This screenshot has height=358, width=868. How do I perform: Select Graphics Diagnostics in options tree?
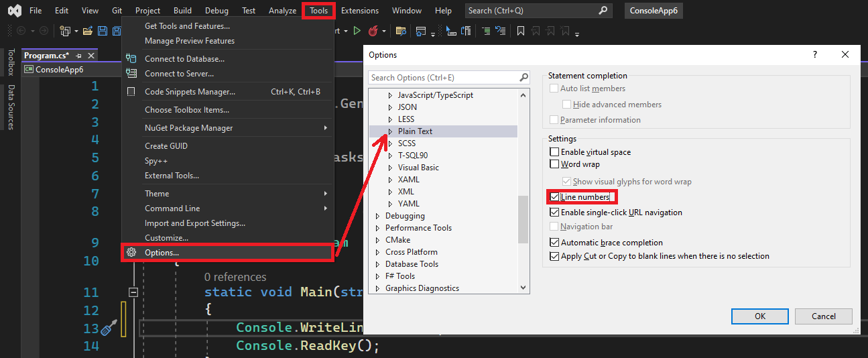(x=422, y=288)
